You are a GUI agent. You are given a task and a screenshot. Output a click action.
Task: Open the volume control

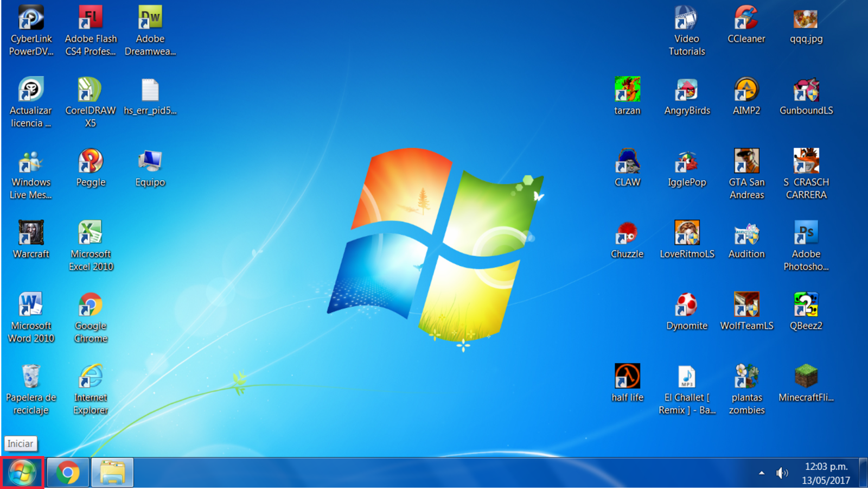click(x=782, y=473)
